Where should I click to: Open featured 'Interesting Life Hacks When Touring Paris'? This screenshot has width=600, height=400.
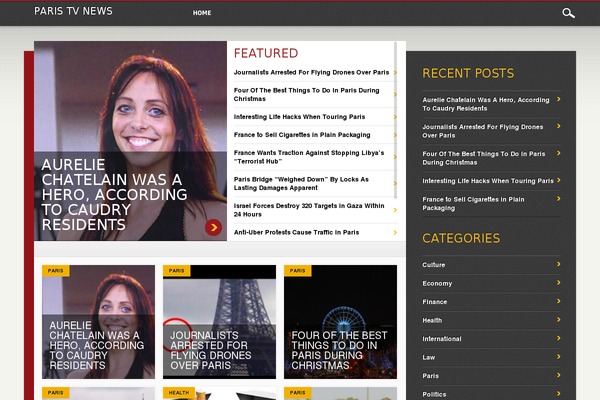coord(299,117)
